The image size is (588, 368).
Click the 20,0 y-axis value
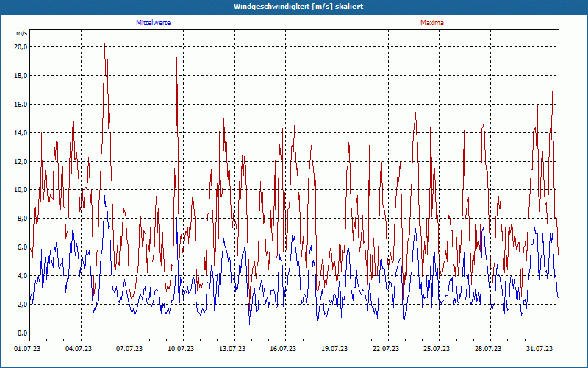point(21,47)
